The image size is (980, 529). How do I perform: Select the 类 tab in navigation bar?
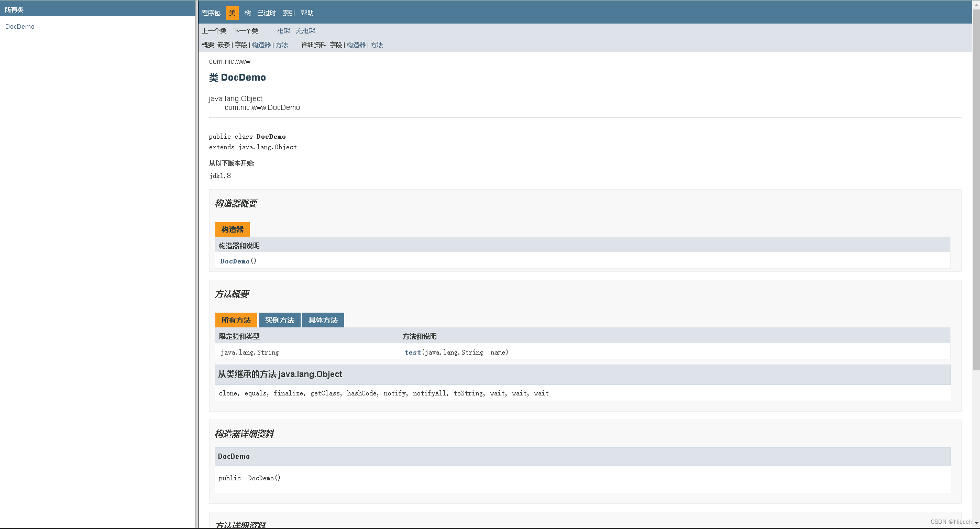point(232,13)
